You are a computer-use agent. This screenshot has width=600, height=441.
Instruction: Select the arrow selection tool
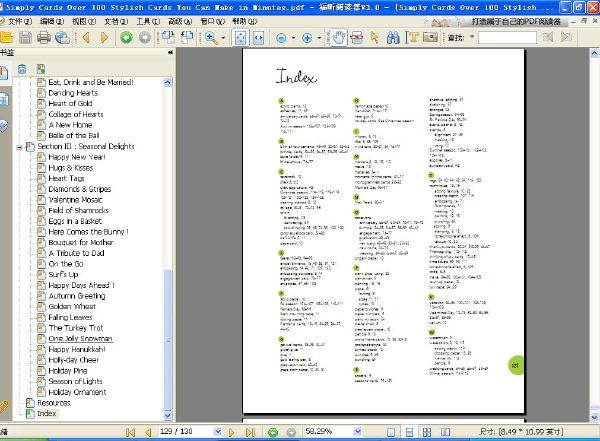pos(375,38)
